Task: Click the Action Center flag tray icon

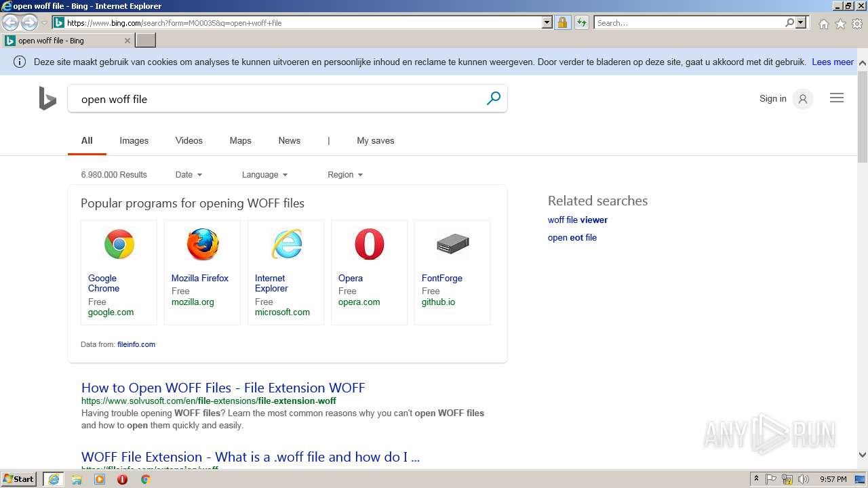Action: [771, 479]
